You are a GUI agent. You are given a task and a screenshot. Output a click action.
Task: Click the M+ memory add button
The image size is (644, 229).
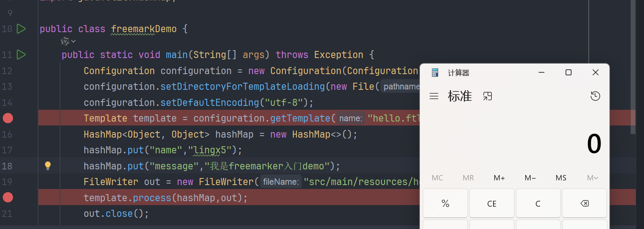point(499,178)
